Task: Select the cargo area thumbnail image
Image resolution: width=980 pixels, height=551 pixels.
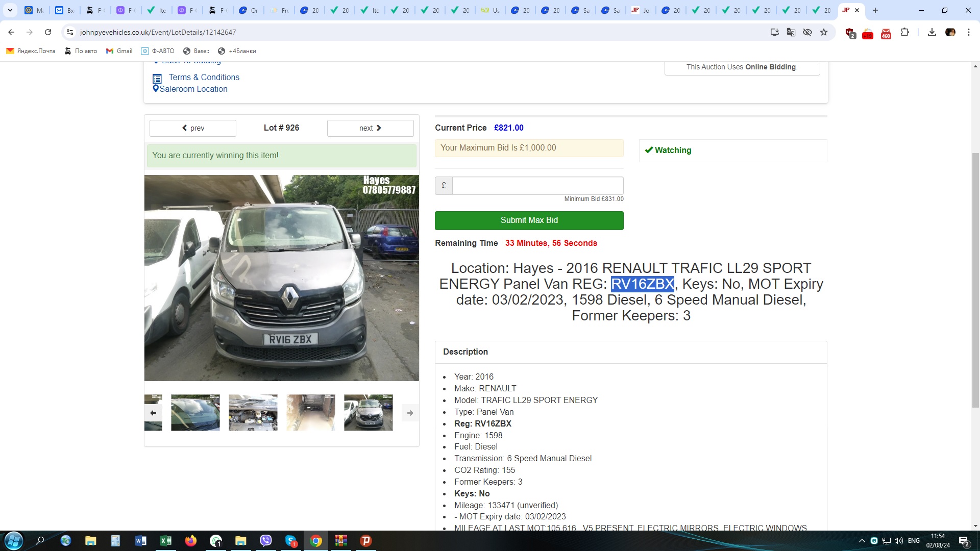Action: (x=311, y=413)
